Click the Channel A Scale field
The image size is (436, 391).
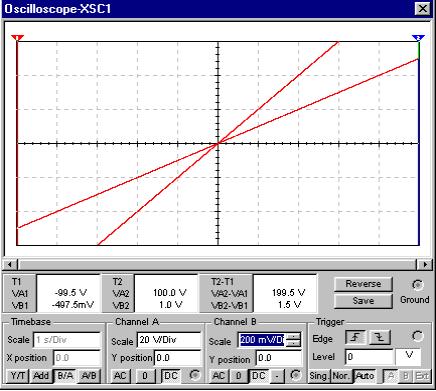169,340
